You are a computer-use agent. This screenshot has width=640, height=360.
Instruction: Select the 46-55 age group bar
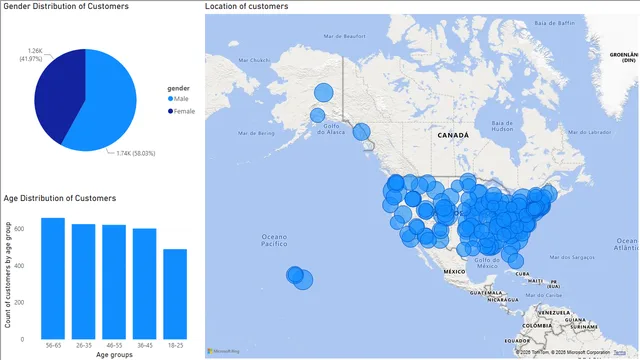click(114, 282)
